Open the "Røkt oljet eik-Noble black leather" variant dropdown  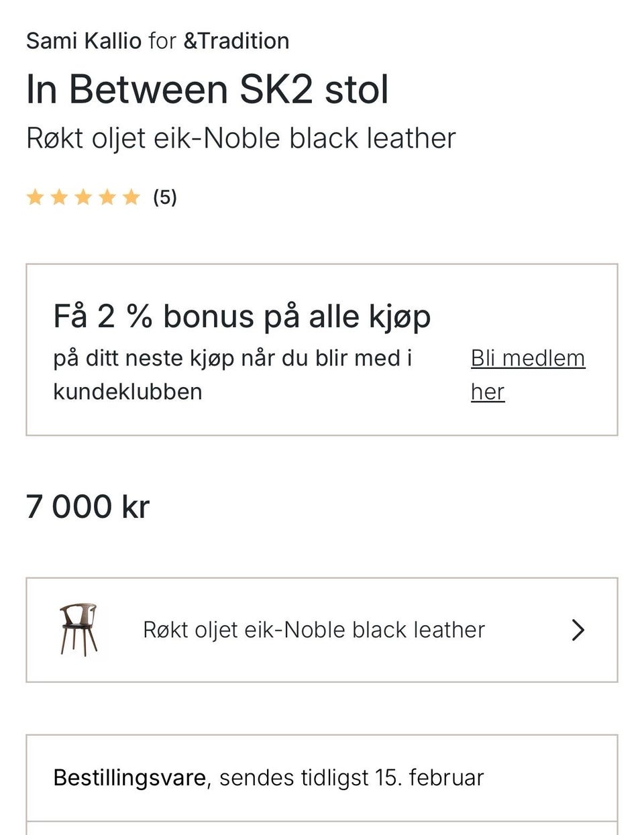(x=314, y=630)
